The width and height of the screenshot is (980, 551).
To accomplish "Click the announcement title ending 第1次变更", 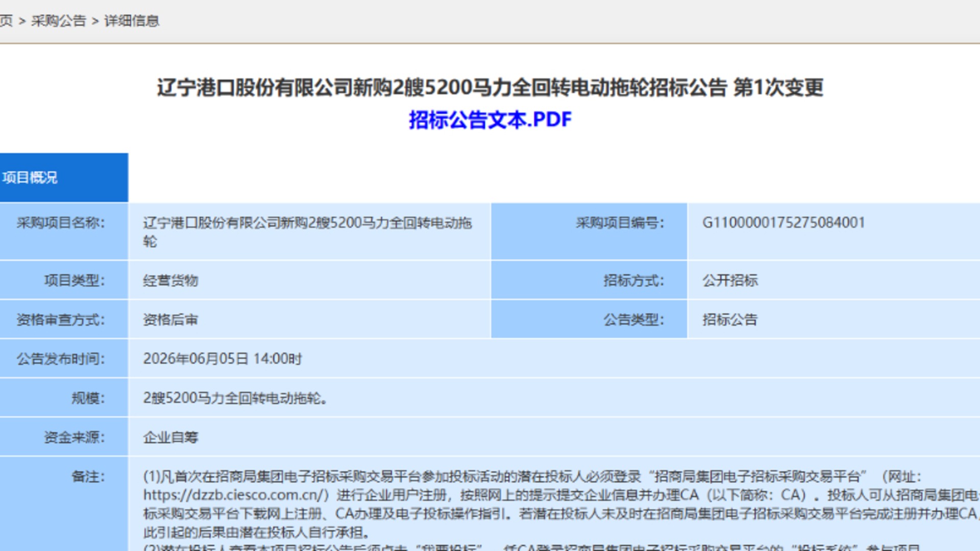I will click(490, 87).
